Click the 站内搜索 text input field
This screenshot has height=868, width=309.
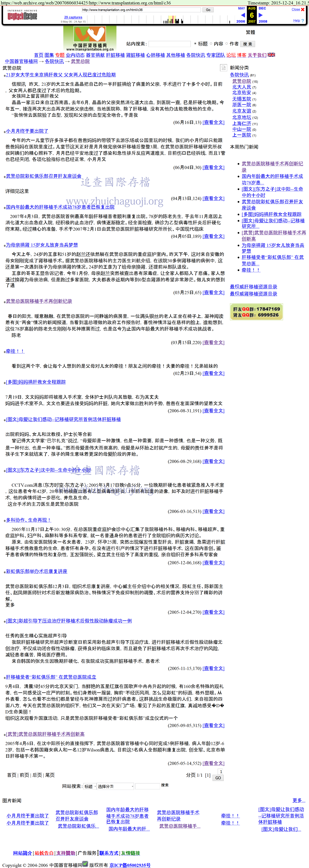point(169,44)
